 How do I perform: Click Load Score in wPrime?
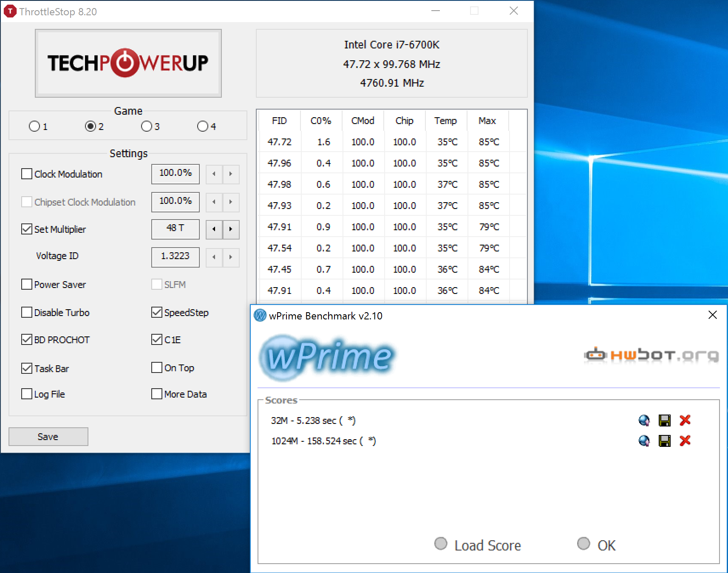[x=478, y=545]
